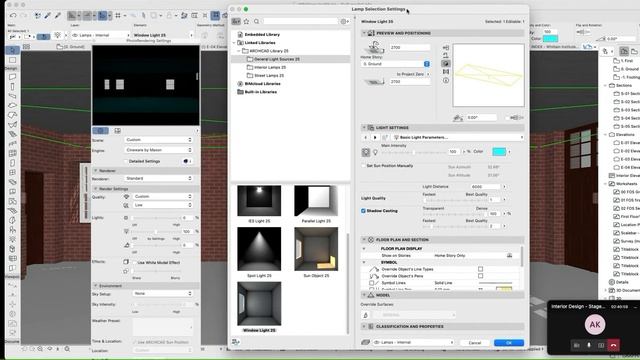This screenshot has width=640, height=360.
Task: Click the OK button
Action: [x=509, y=343]
